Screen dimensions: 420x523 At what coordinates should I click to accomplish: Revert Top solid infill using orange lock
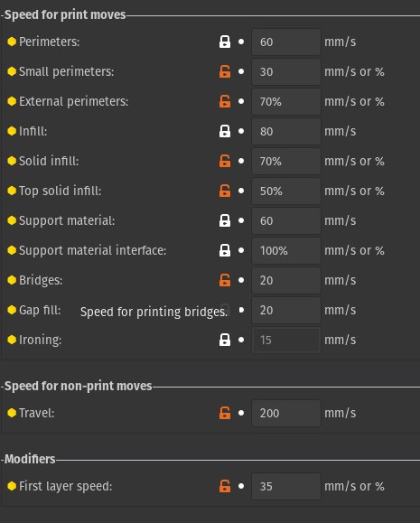225,191
